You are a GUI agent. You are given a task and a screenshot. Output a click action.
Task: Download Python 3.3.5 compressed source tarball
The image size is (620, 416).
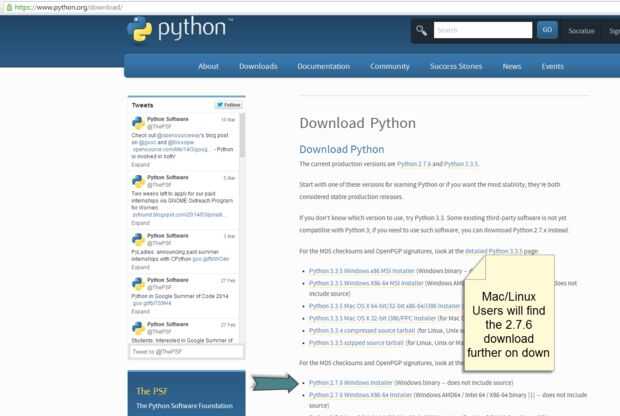click(362, 331)
